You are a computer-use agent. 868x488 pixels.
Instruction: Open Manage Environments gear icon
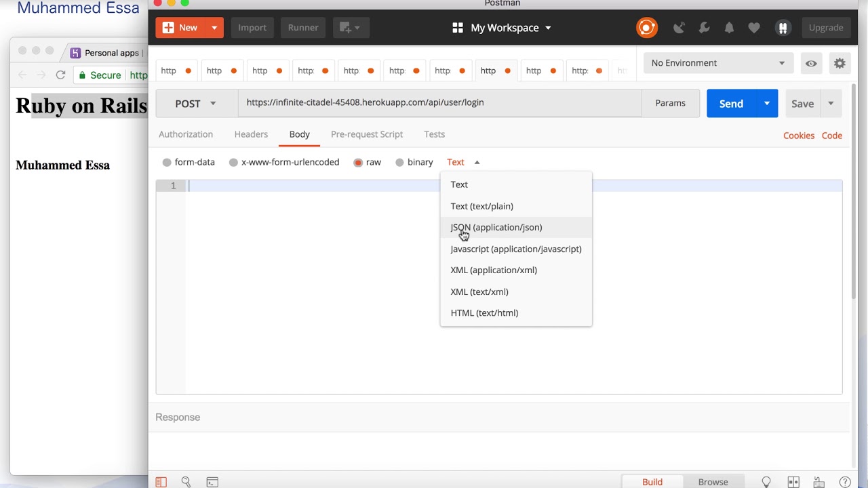coord(840,63)
